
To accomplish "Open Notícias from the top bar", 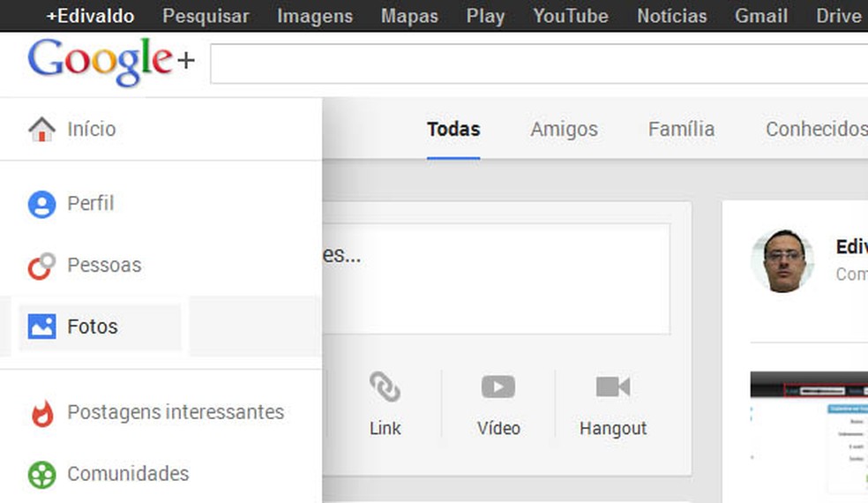I will (x=672, y=16).
